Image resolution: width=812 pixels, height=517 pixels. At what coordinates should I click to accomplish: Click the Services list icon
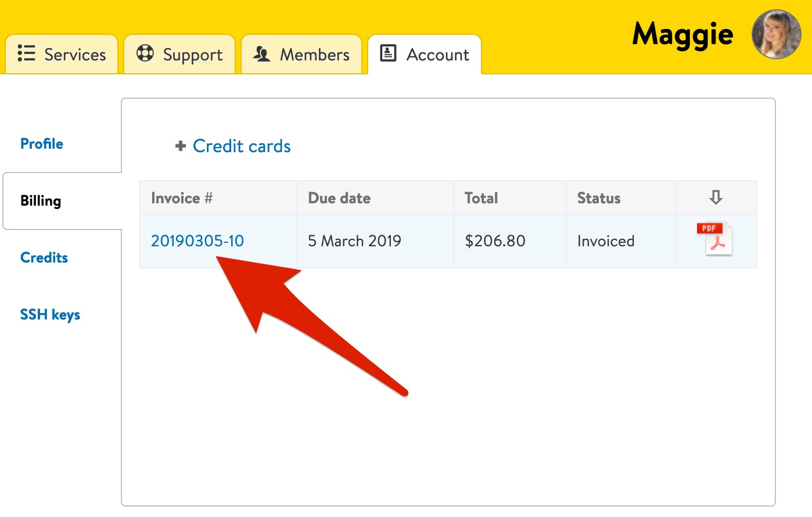click(27, 53)
